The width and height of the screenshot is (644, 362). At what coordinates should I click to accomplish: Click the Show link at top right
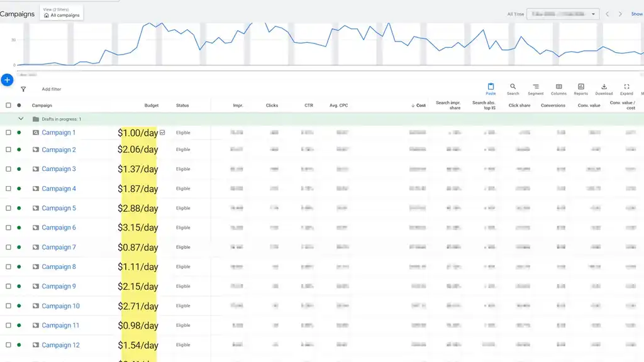point(637,14)
